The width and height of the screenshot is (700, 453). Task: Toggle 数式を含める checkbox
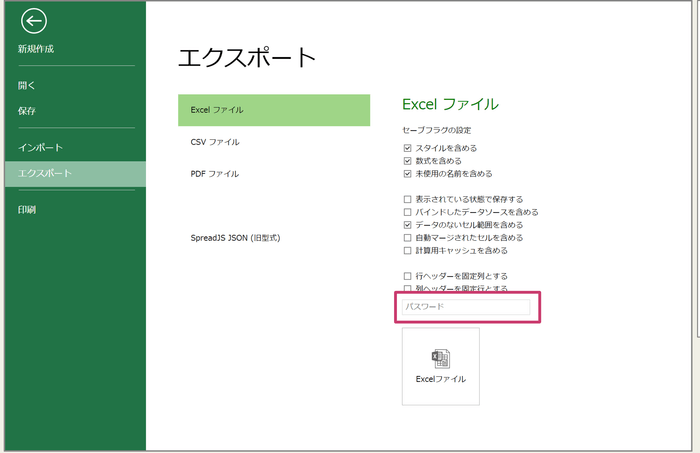tap(407, 160)
